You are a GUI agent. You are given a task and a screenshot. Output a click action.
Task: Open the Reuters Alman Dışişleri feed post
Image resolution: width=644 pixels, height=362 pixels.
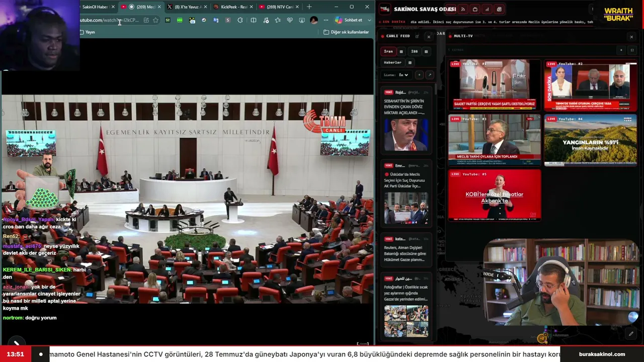406,249
